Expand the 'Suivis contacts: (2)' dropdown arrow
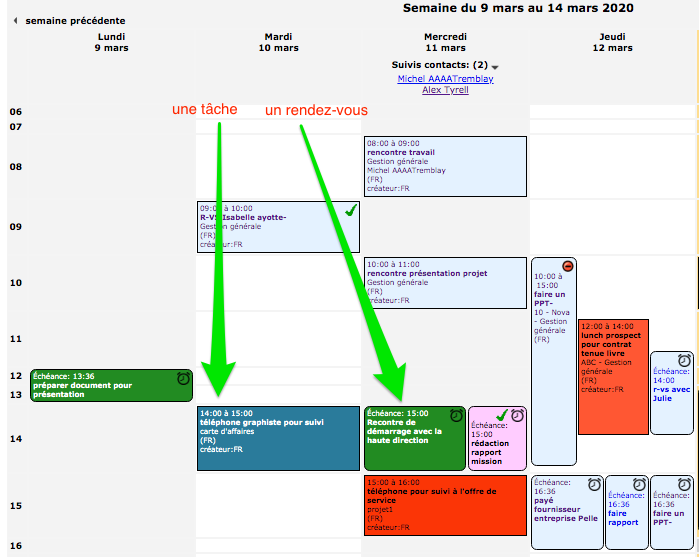Viewport: 699px width, 557px height. tap(495, 67)
